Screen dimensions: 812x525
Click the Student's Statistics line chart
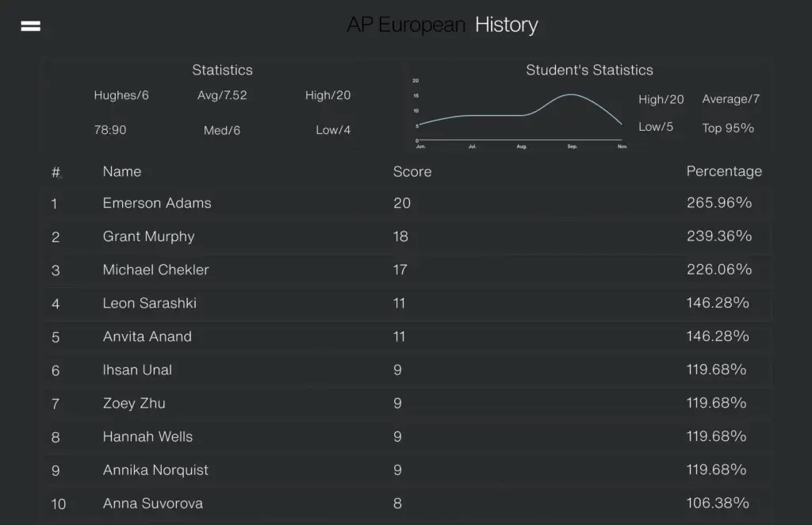click(x=520, y=114)
